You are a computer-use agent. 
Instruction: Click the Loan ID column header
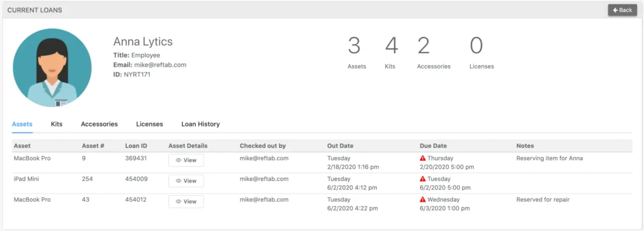point(136,146)
